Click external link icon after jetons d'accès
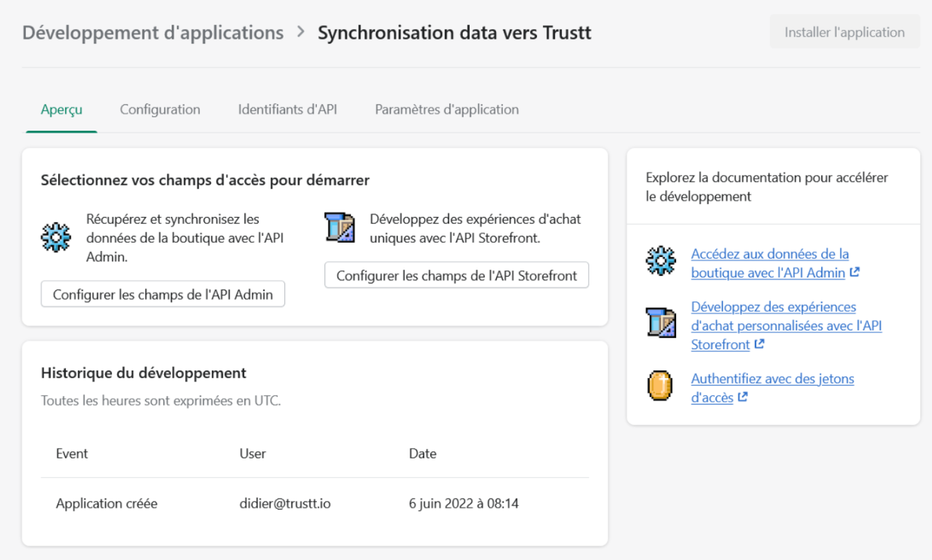The image size is (932, 560). (x=742, y=398)
